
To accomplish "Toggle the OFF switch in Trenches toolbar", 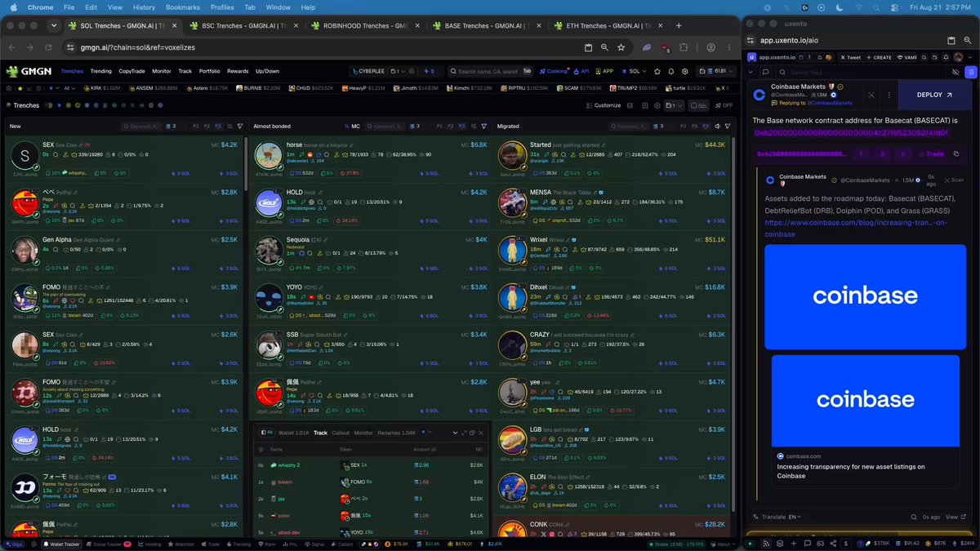I will [x=723, y=105].
